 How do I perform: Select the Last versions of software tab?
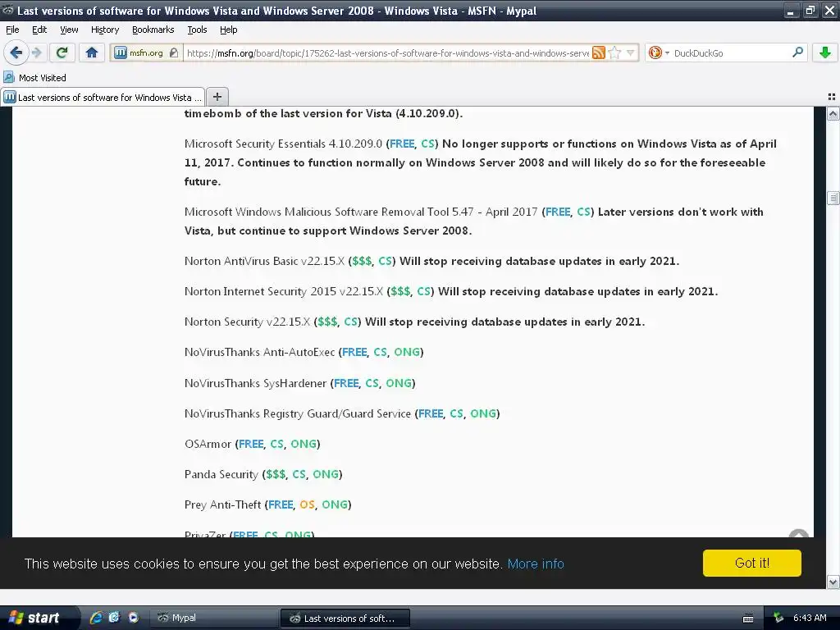click(x=103, y=98)
